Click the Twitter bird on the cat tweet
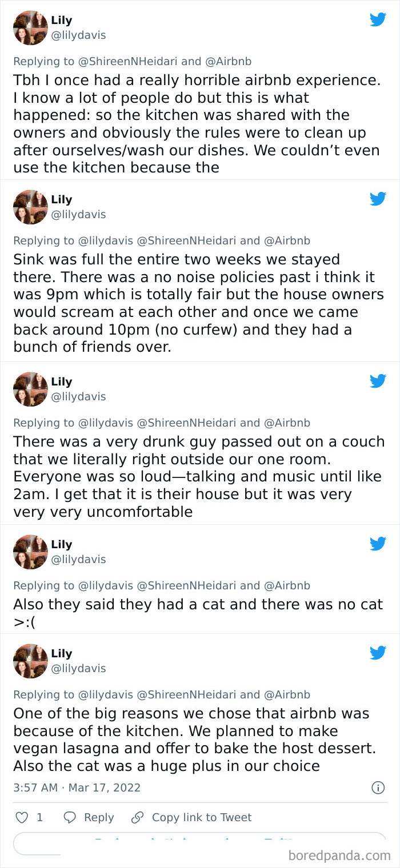Viewport: 400px width, 868px height. (x=378, y=544)
